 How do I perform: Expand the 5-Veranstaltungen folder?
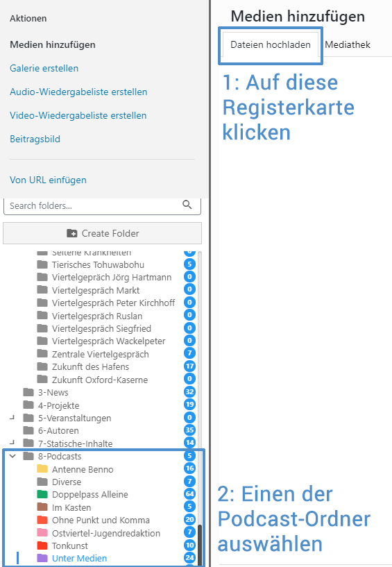12,417
